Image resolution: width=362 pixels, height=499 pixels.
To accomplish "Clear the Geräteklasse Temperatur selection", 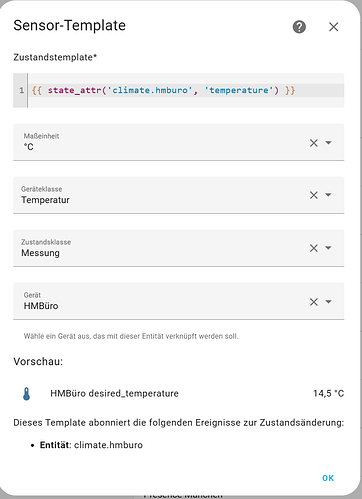I will coord(314,195).
